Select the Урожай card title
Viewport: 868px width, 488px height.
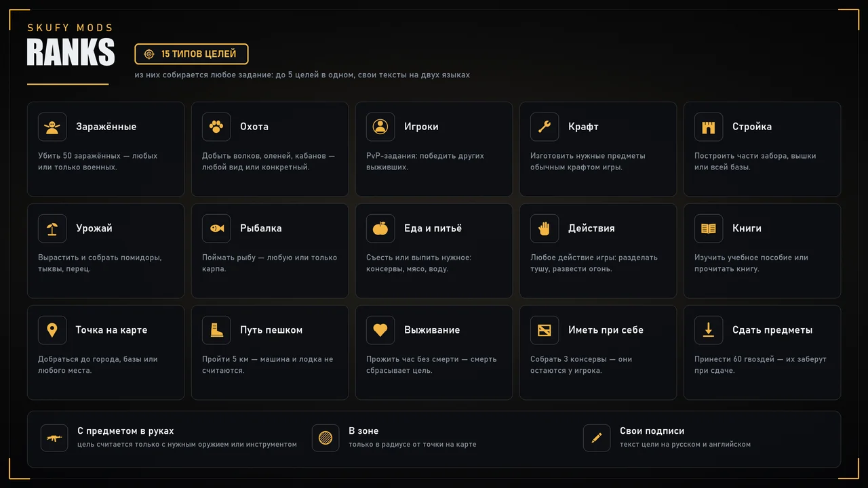click(94, 228)
